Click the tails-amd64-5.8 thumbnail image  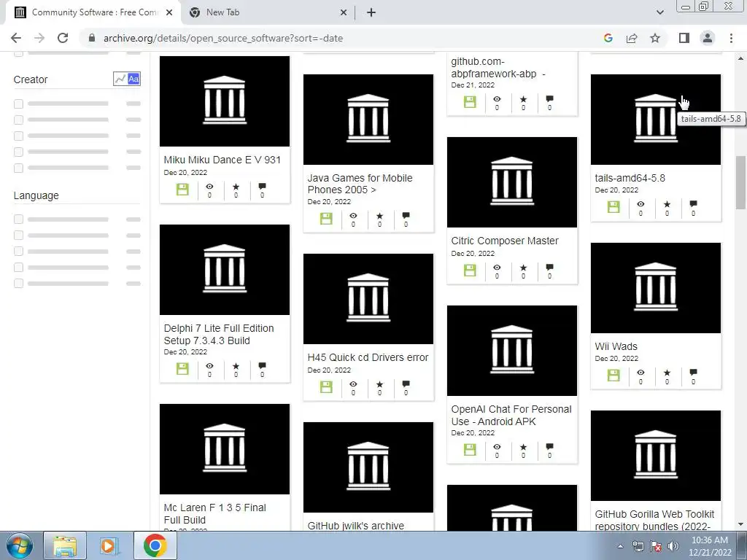coord(656,120)
